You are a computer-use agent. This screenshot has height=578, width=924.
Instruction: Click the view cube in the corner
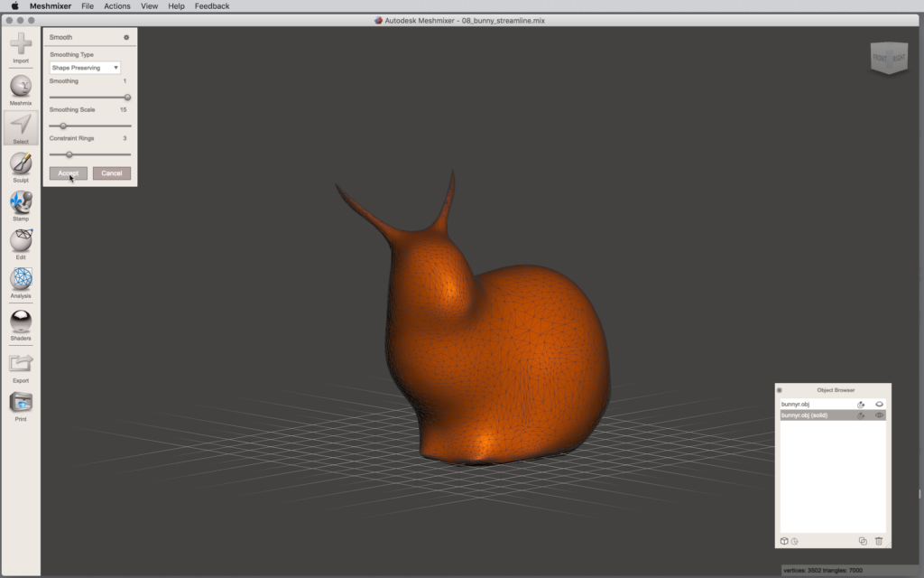pos(887,59)
